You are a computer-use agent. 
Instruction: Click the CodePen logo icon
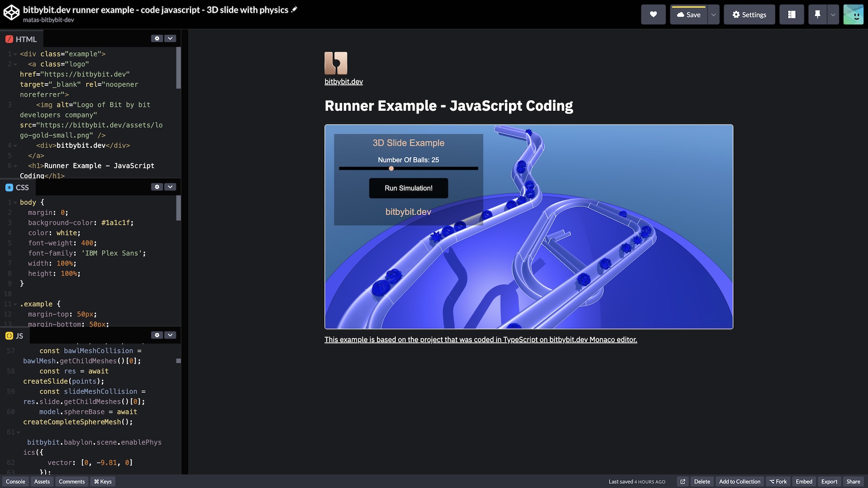tap(12, 13)
